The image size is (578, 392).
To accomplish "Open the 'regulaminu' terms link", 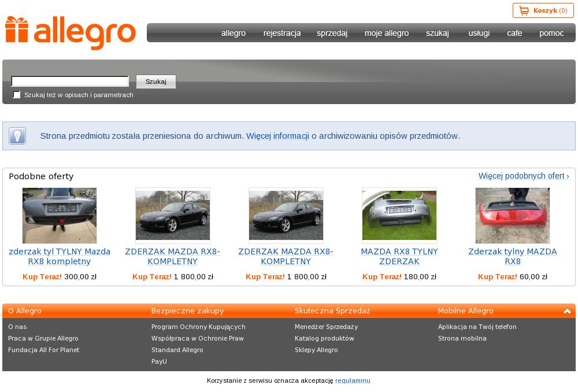I will coord(353,380).
